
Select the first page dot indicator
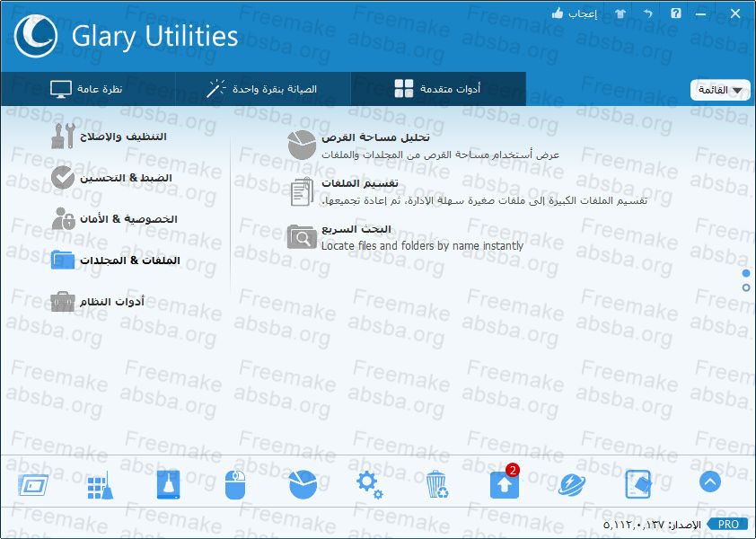pos(746,274)
